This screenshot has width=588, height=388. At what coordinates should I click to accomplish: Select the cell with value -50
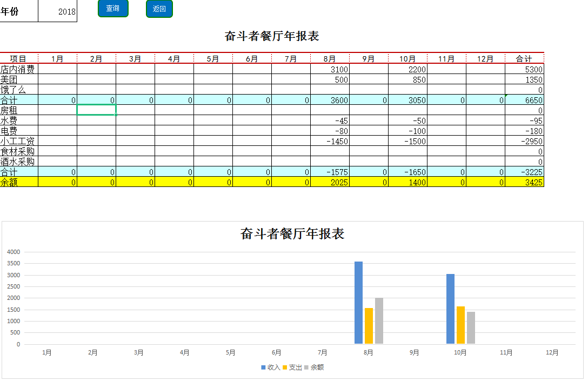[407, 121]
